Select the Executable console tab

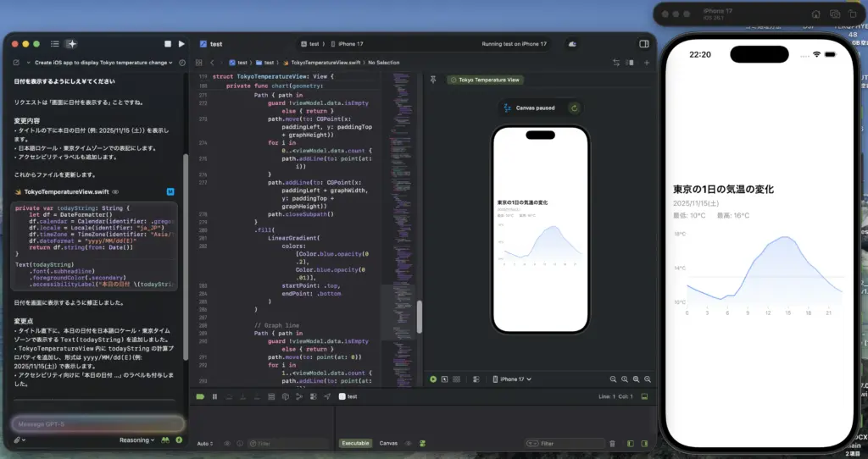[356, 443]
